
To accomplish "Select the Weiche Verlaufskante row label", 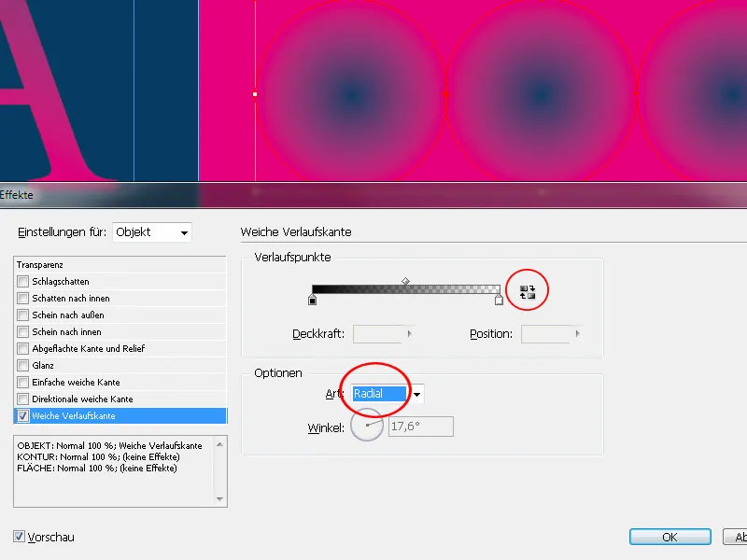I will pyautogui.click(x=74, y=415).
